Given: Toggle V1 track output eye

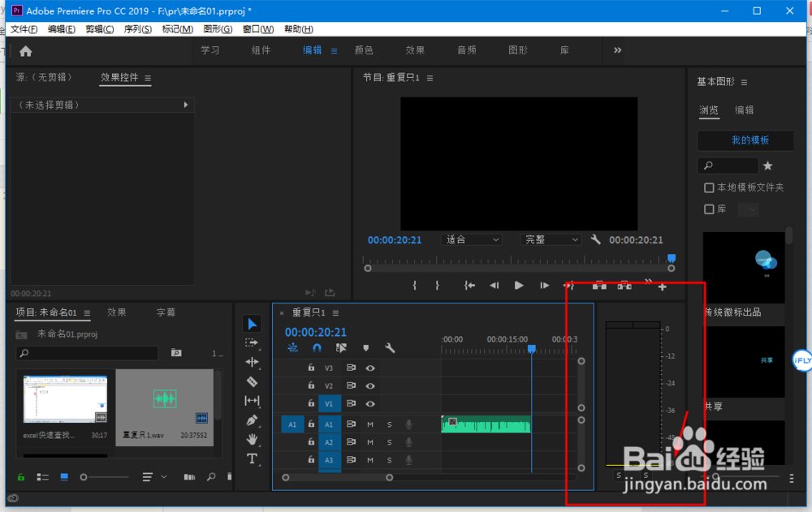Looking at the screenshot, I should (370, 404).
